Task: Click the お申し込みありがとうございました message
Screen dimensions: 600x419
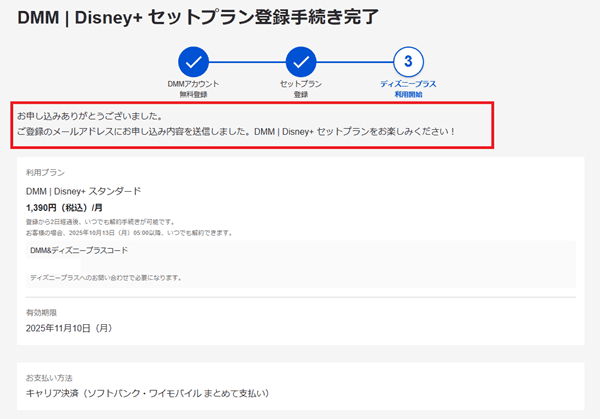Action: (x=96, y=117)
